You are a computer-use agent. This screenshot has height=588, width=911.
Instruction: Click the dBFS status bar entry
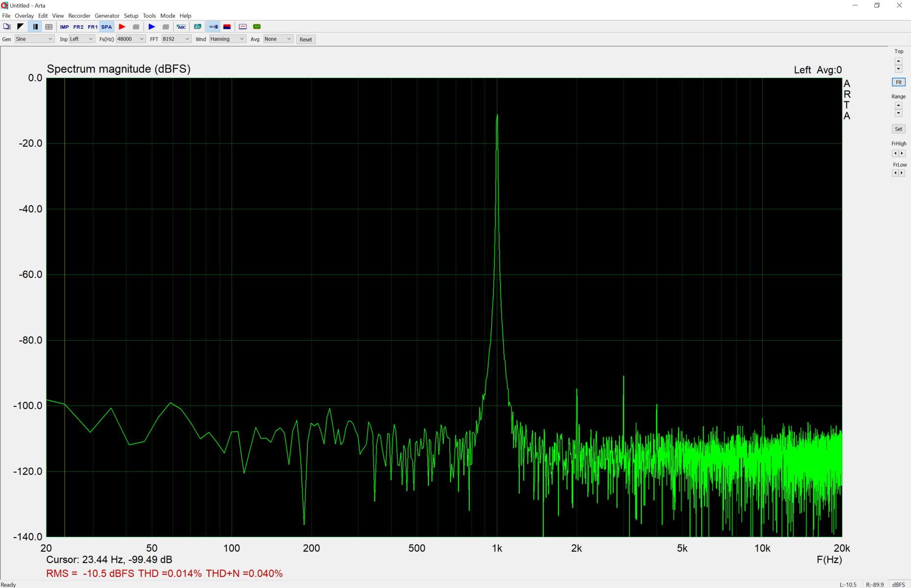[899, 585]
